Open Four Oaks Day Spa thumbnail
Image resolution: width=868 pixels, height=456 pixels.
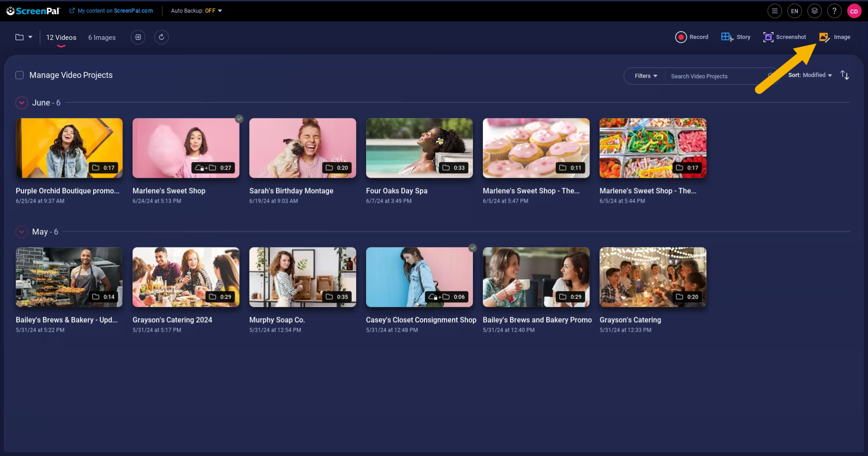click(x=420, y=148)
